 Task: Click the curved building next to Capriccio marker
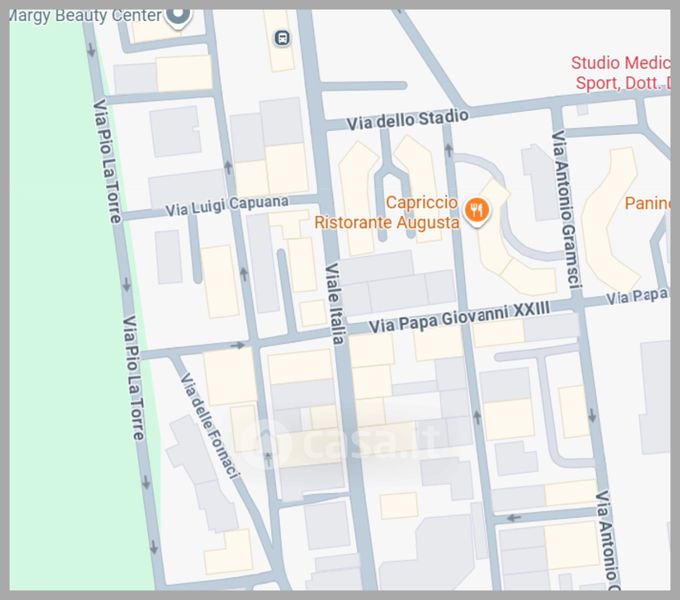pos(510,250)
